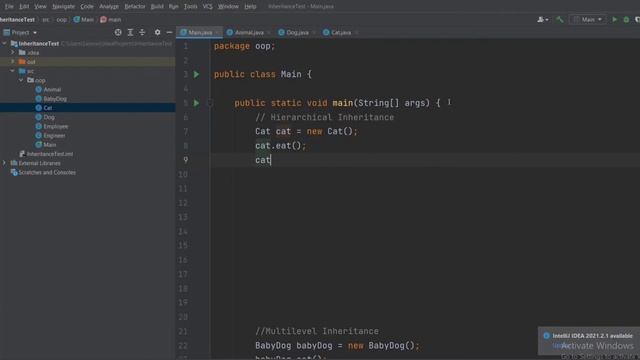Click the main method breadcrumb

111,19
